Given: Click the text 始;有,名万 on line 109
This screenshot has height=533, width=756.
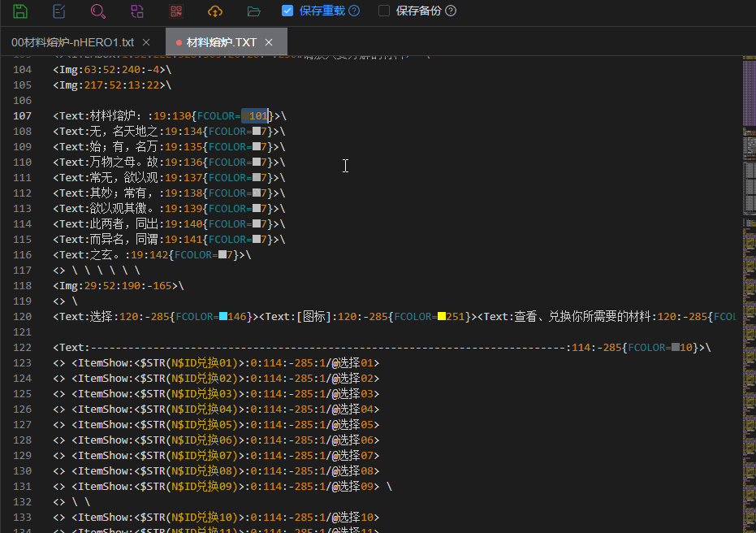Looking at the screenshot, I should pyautogui.click(x=124, y=146).
